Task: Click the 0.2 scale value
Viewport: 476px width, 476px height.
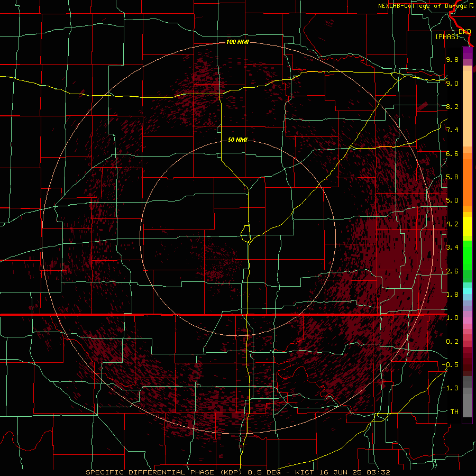Action: pos(452,342)
